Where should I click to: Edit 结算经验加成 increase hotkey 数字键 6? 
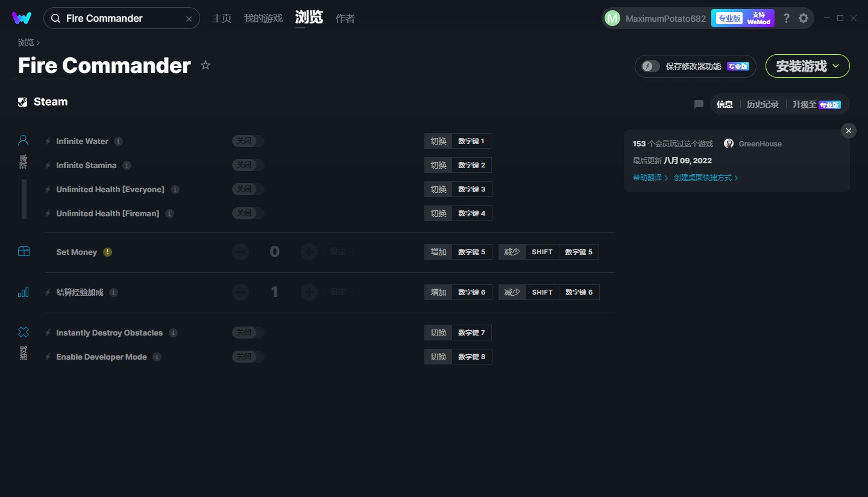pos(471,292)
